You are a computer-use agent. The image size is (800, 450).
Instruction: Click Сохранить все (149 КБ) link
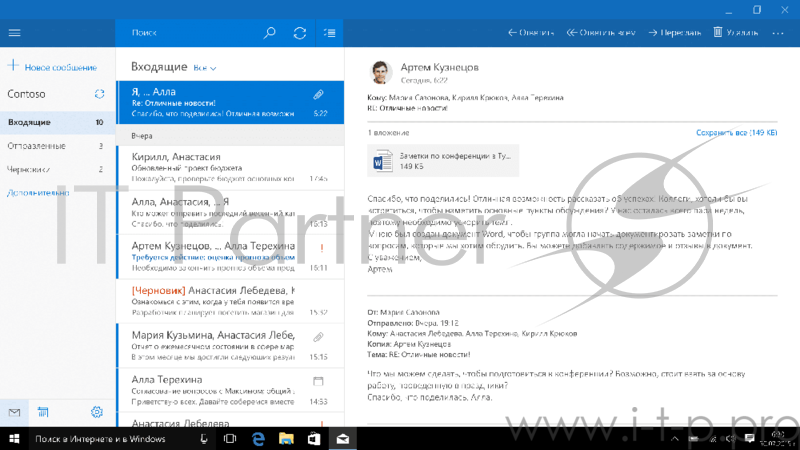coord(736,133)
